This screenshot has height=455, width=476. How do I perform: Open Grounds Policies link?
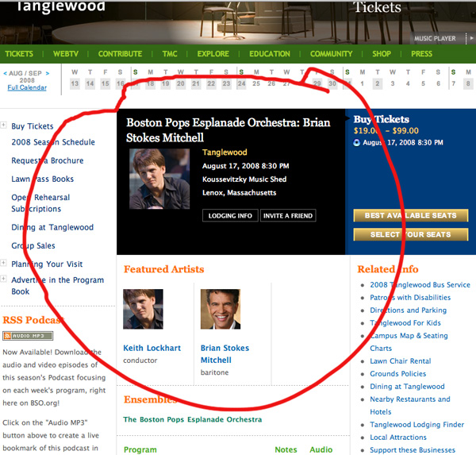point(398,374)
